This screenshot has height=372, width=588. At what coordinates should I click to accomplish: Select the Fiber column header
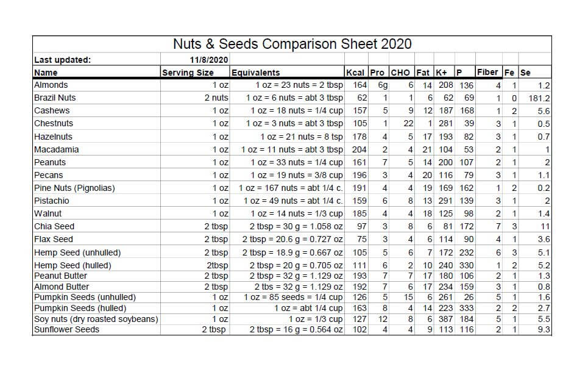(487, 72)
